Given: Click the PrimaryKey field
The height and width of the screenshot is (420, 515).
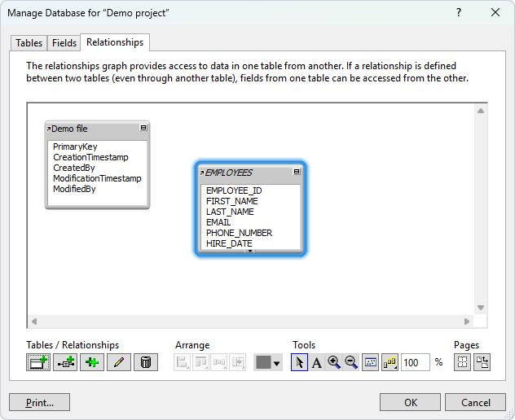Looking at the screenshot, I should 75,147.
